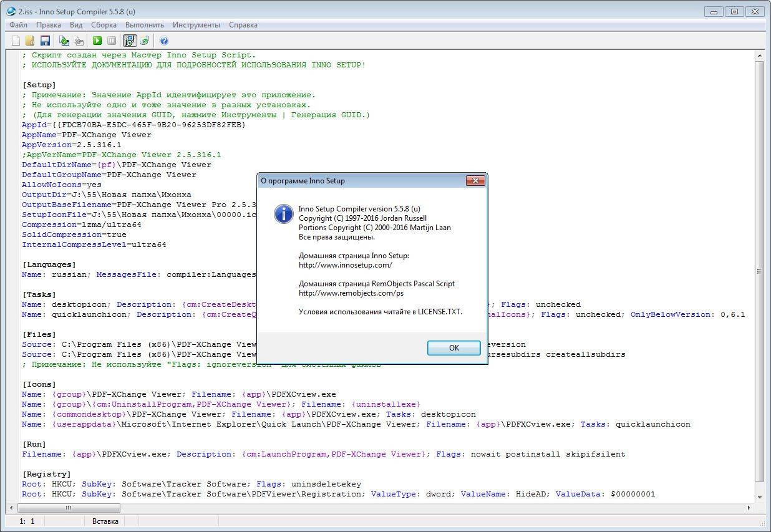The height and width of the screenshot is (532, 771).
Task: Click the [Tasks] section header
Action: (39, 294)
